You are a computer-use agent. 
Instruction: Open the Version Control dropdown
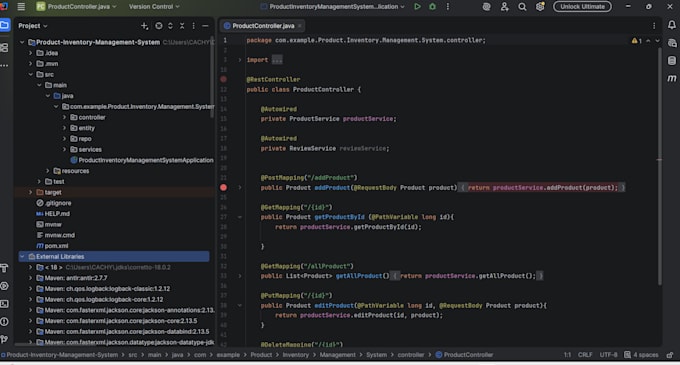tap(154, 7)
